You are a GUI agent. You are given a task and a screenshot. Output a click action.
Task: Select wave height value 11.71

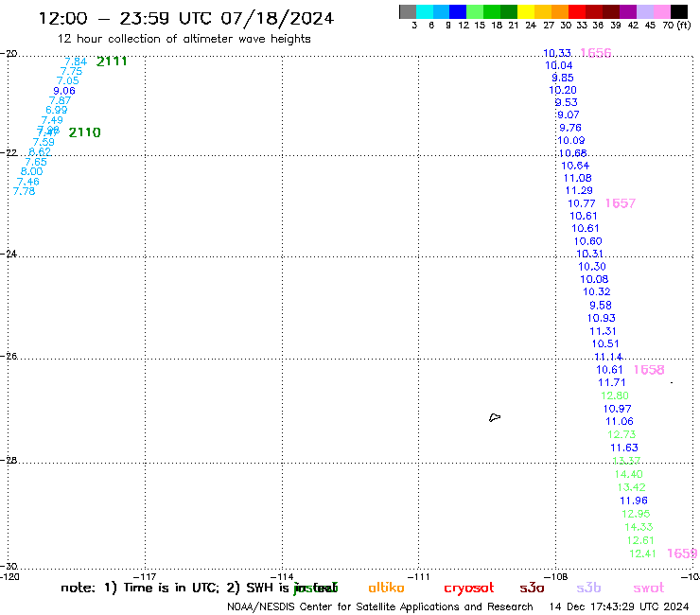(612, 383)
